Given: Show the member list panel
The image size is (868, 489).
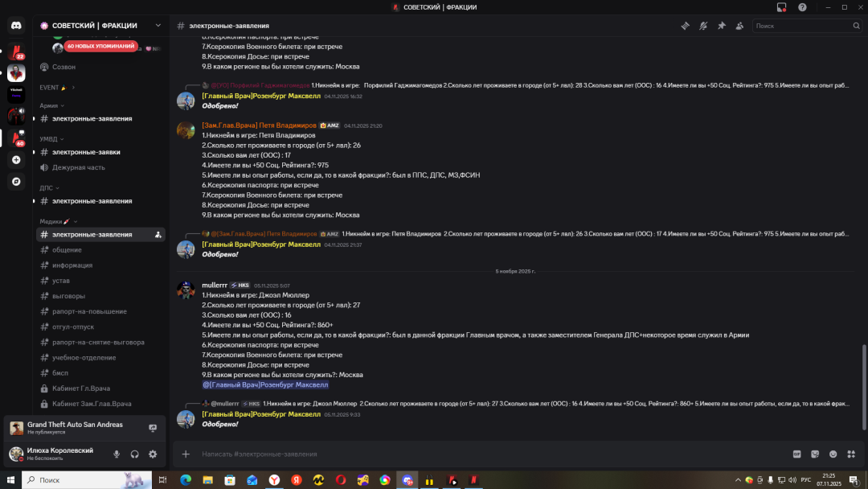Looking at the screenshot, I should 739,26.
